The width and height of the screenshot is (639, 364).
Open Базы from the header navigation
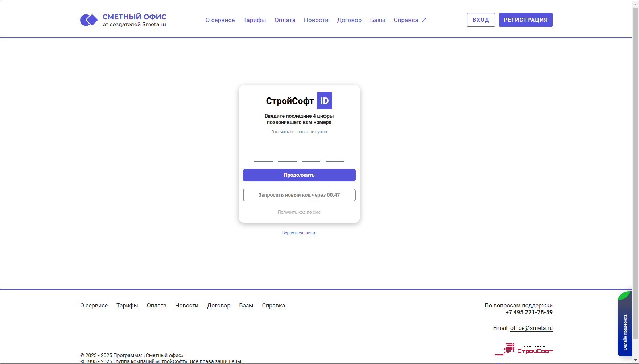click(x=377, y=20)
